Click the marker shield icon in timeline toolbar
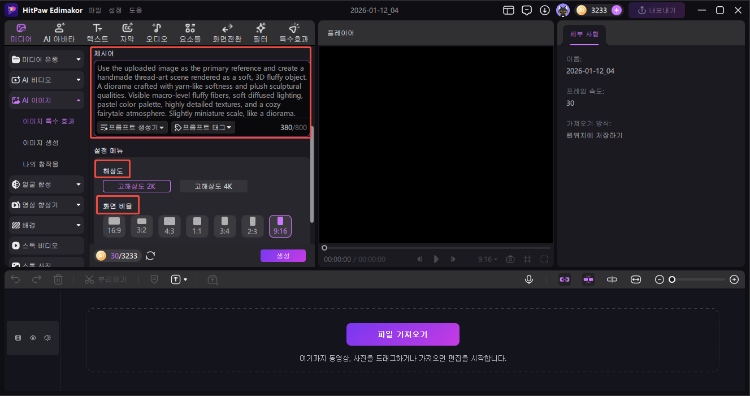This screenshot has height=396, width=750. click(154, 279)
